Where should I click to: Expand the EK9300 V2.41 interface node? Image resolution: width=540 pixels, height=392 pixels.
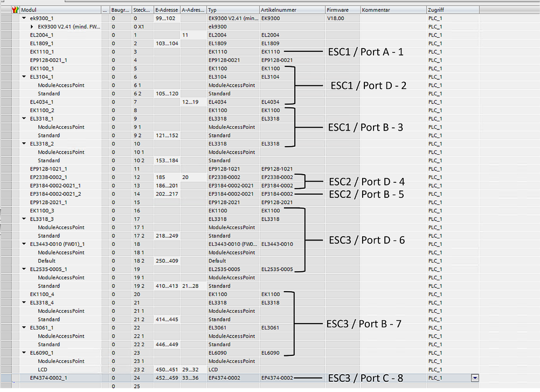[x=32, y=26]
